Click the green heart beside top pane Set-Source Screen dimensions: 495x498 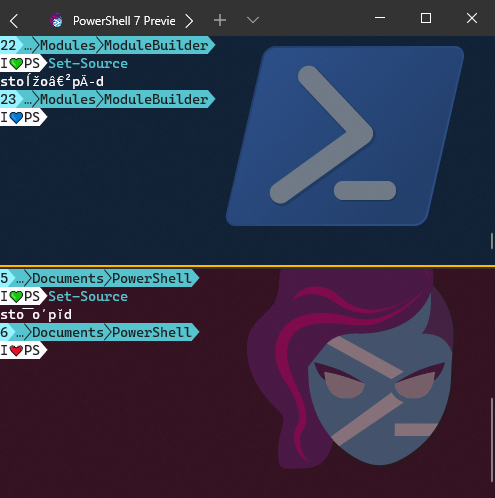click(16, 63)
